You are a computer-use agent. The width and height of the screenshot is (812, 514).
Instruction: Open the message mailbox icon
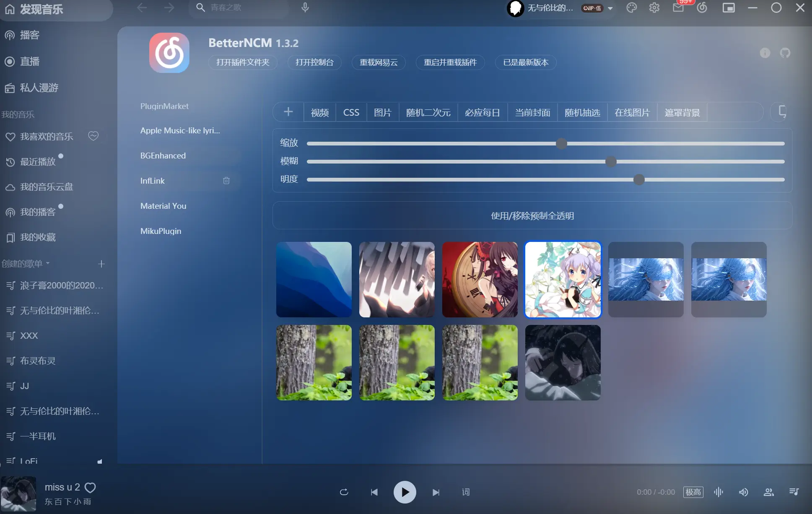[678, 8]
